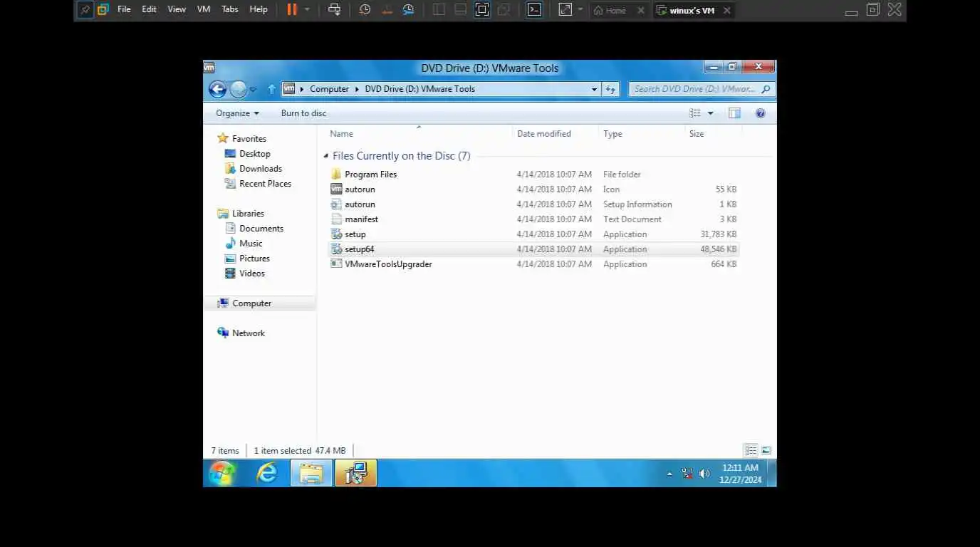
Task: Click the Burn to disc button
Action: pos(303,113)
